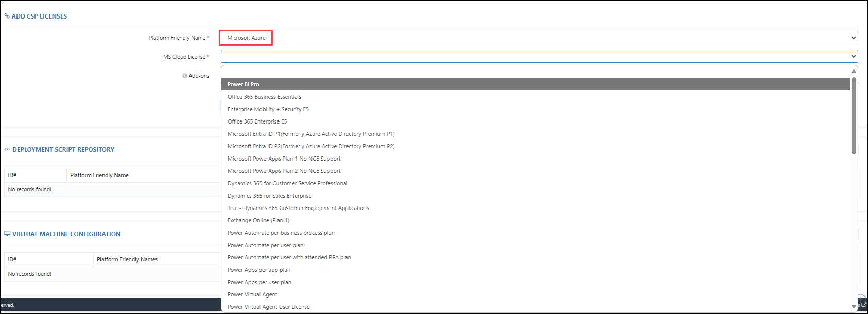Choose Power Automate per business process plan

pyautogui.click(x=535, y=233)
